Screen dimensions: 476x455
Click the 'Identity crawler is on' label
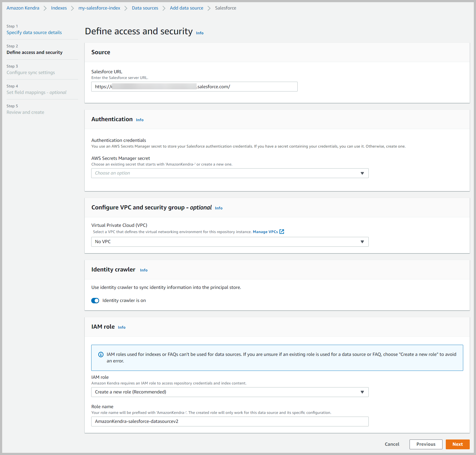(124, 301)
